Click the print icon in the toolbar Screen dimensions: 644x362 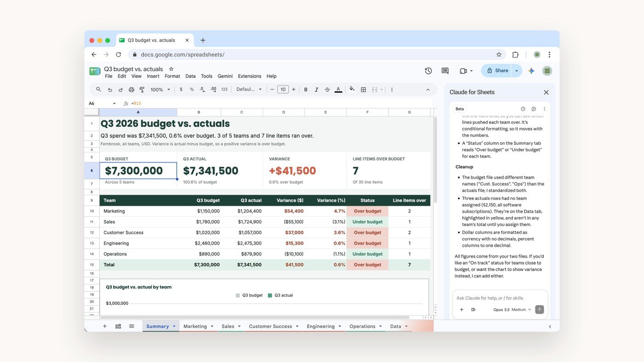coord(132,90)
